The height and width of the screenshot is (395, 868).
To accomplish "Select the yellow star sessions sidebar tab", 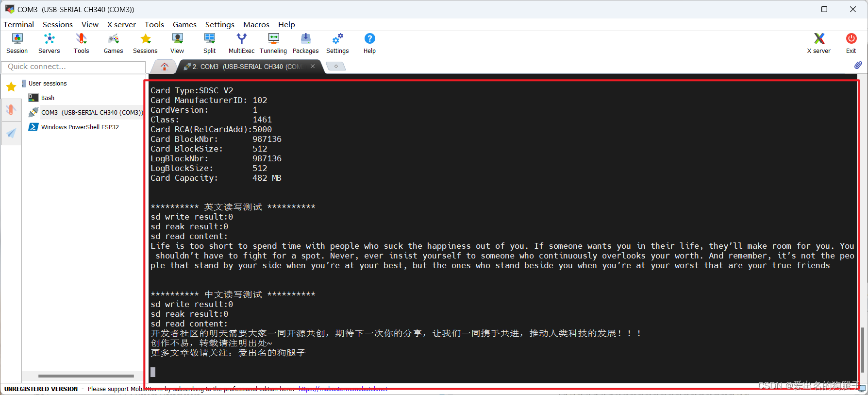I will click(x=11, y=86).
